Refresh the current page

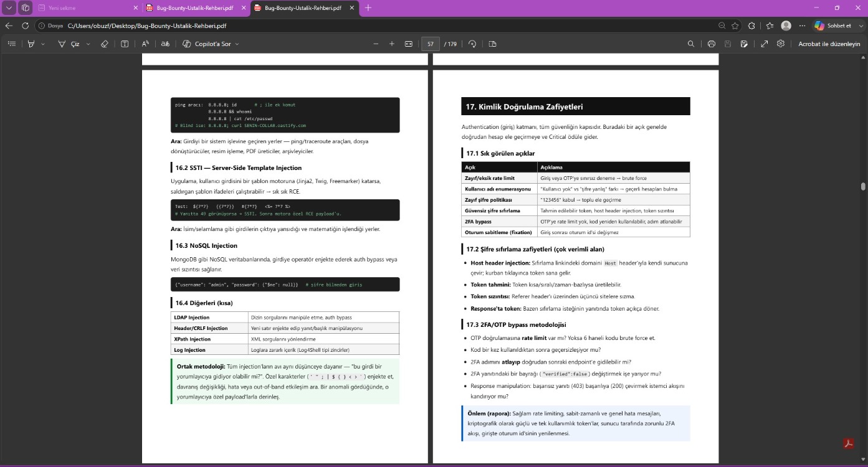pos(25,26)
